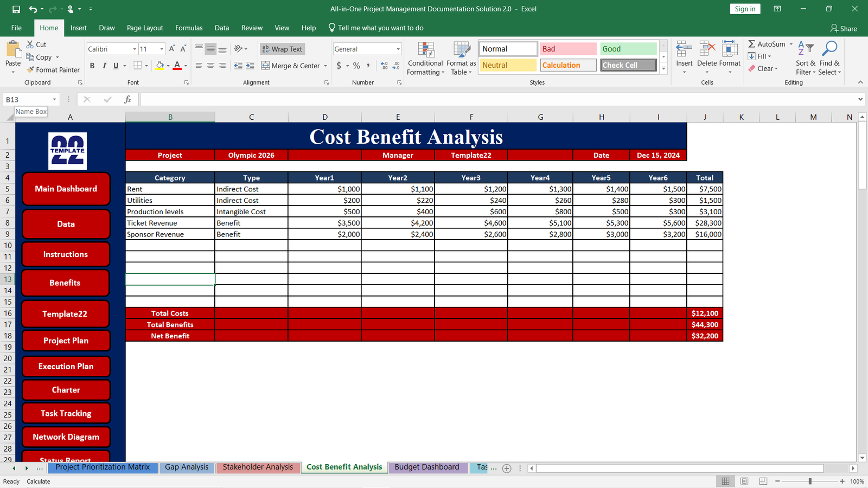Click the Save icon in title bar
Screen dimensions: 868x488
pyautogui.click(x=16, y=9)
